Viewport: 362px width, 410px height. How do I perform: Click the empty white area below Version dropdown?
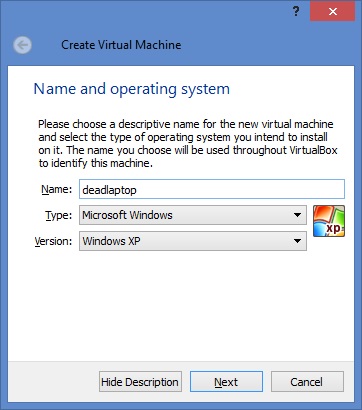click(x=181, y=305)
